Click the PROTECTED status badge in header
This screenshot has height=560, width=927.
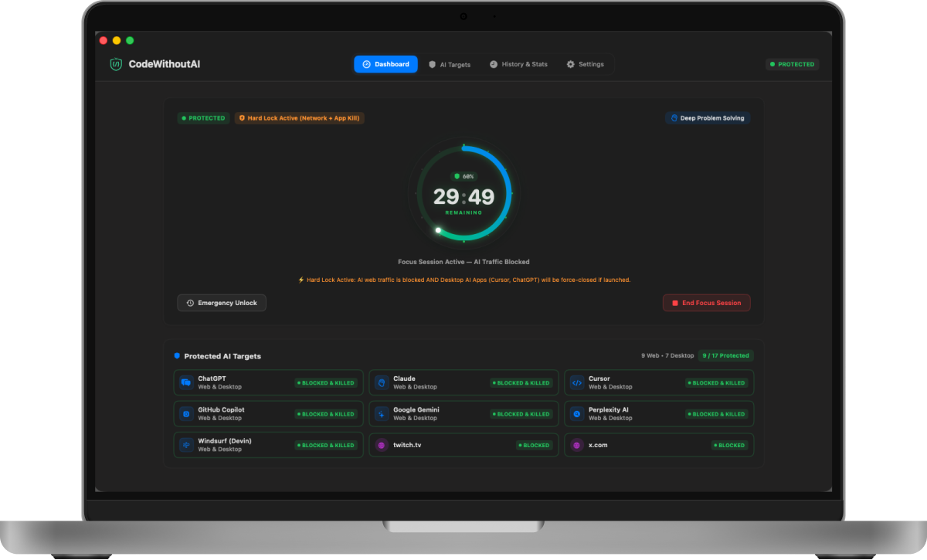(793, 64)
